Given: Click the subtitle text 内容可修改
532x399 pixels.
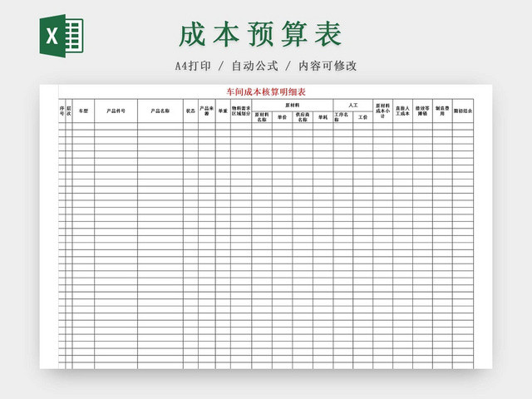Looking at the screenshot, I should pyautogui.click(x=328, y=66).
